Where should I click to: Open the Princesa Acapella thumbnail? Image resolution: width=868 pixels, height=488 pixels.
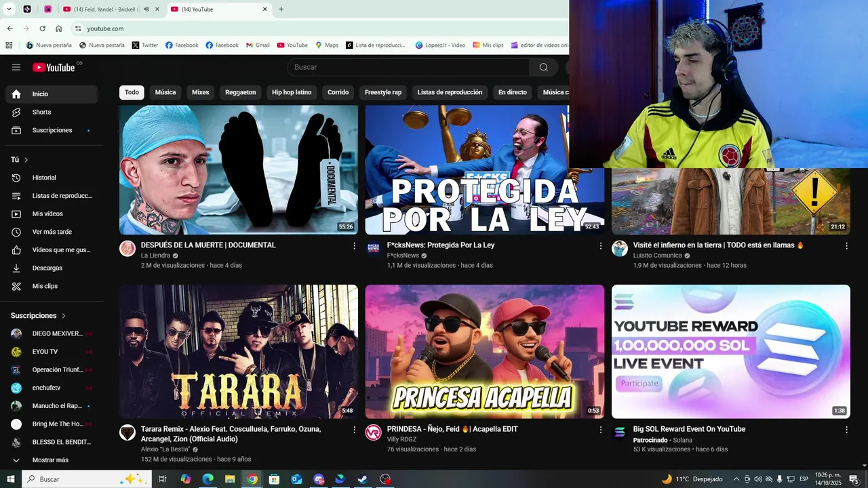485,352
